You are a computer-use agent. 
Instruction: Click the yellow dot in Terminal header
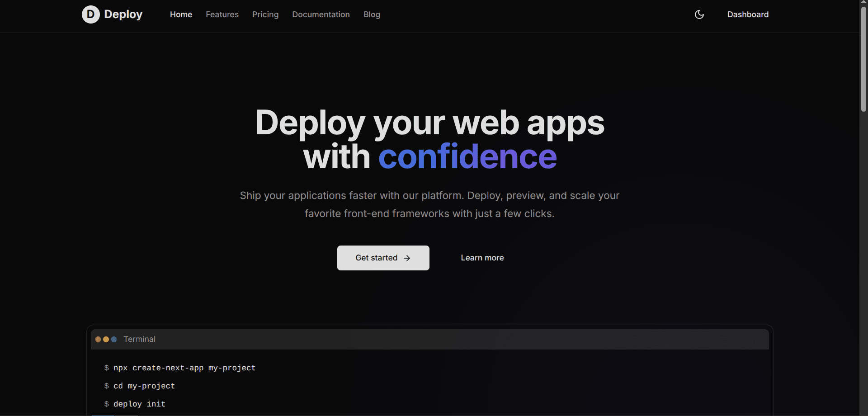[x=106, y=339]
